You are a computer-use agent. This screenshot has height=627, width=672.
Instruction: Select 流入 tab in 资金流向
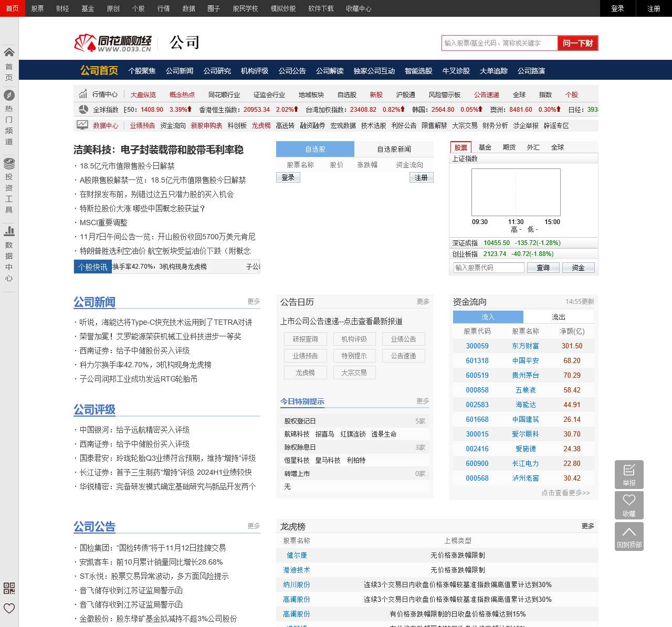pyautogui.click(x=488, y=317)
